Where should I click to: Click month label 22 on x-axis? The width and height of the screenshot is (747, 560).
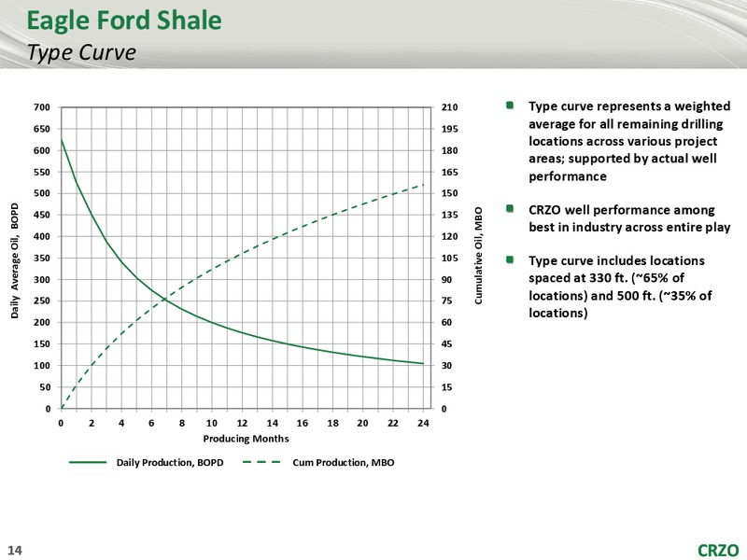click(x=393, y=423)
